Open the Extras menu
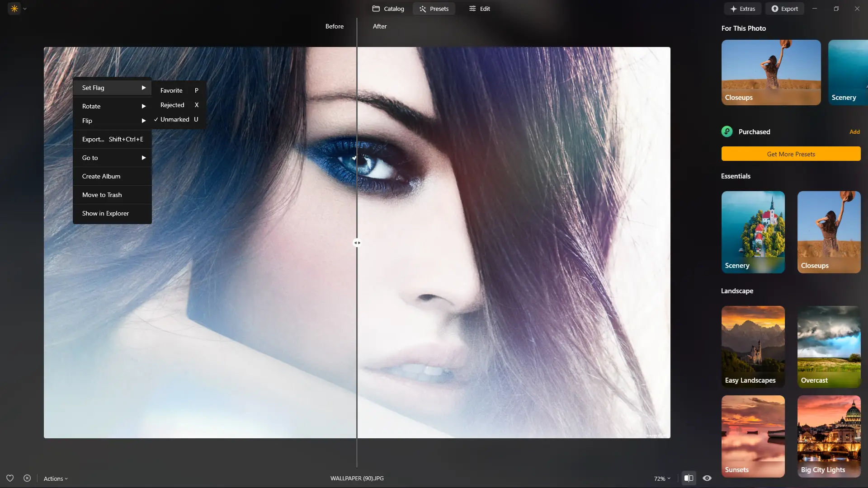Image resolution: width=868 pixels, height=488 pixels. click(x=743, y=8)
